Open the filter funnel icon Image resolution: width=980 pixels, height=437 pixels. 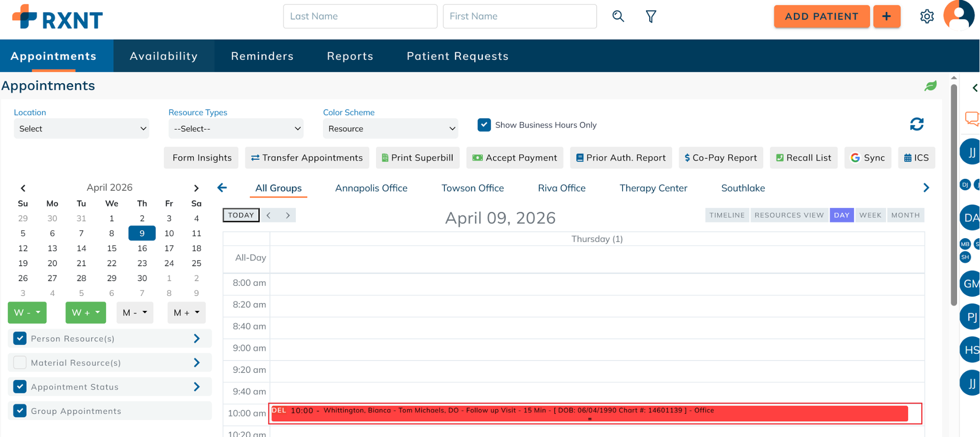point(651,17)
